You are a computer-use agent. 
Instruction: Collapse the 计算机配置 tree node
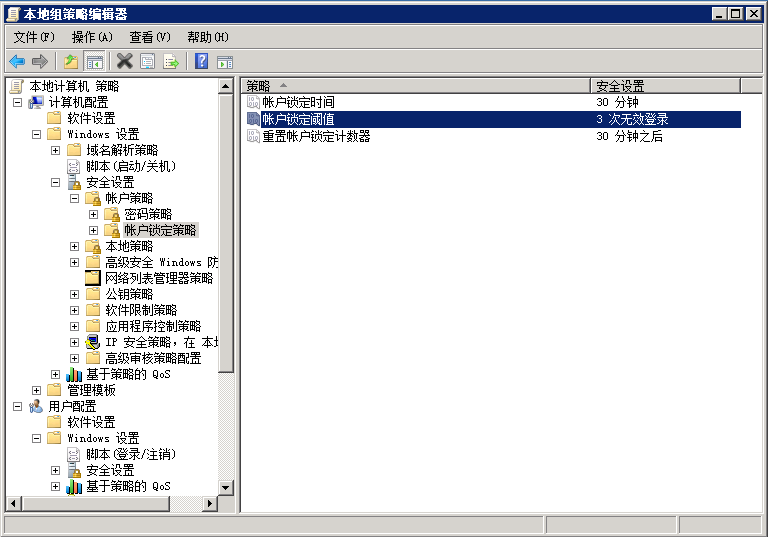[18, 102]
